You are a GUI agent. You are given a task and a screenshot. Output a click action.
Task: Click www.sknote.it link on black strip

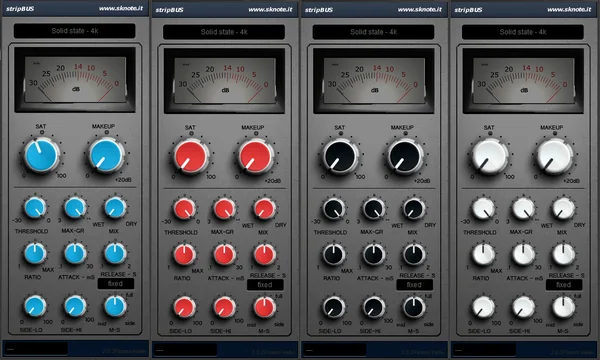click(x=419, y=9)
